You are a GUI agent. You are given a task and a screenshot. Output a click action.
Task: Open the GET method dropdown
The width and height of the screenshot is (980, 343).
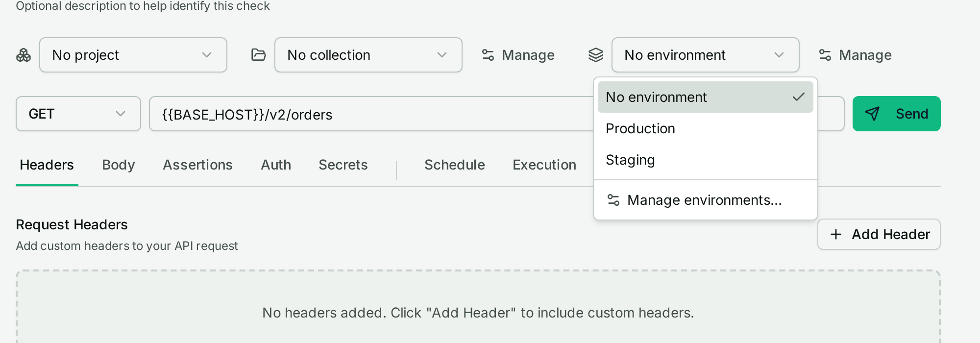tap(78, 114)
